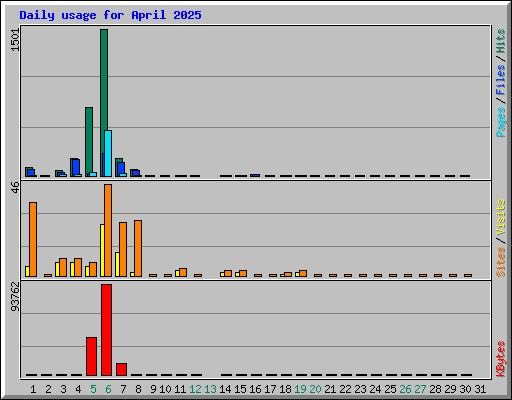Click day label 4 on the x-axis
Viewport: 512px width, 400px height.
pos(78,389)
